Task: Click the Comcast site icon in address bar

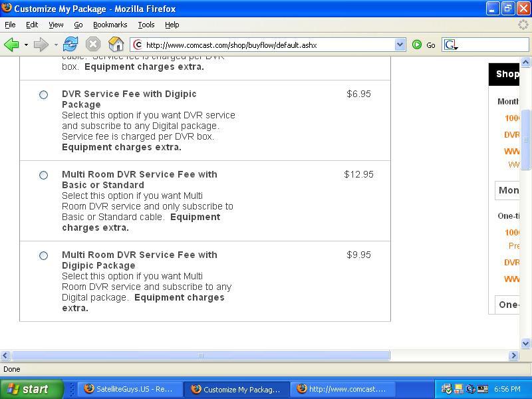Action: [x=138, y=45]
